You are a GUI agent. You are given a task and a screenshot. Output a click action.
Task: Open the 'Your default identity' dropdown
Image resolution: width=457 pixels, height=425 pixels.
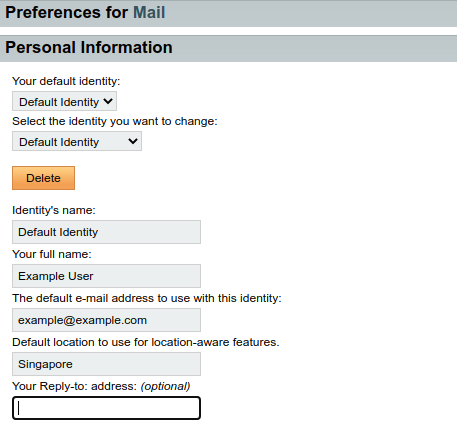(x=64, y=101)
